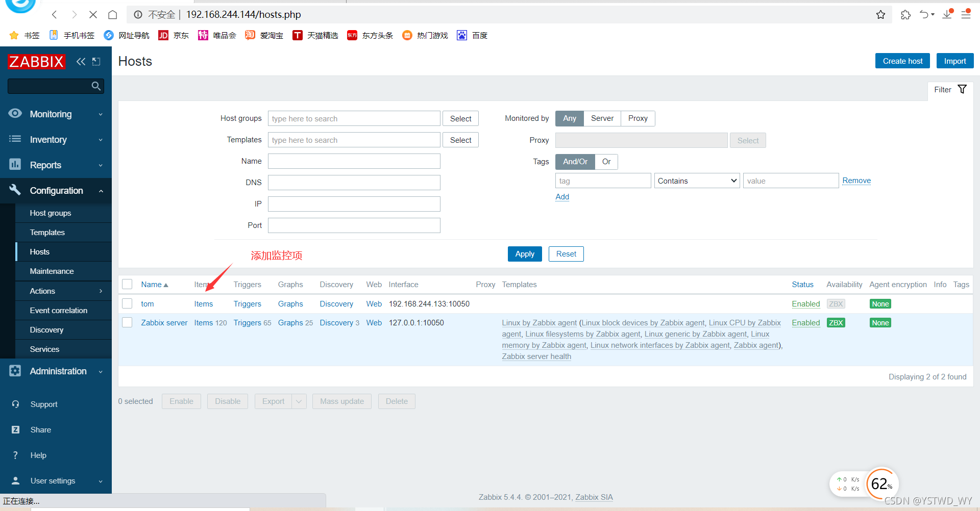Click the tag name input field
980x511 pixels.
click(x=603, y=181)
